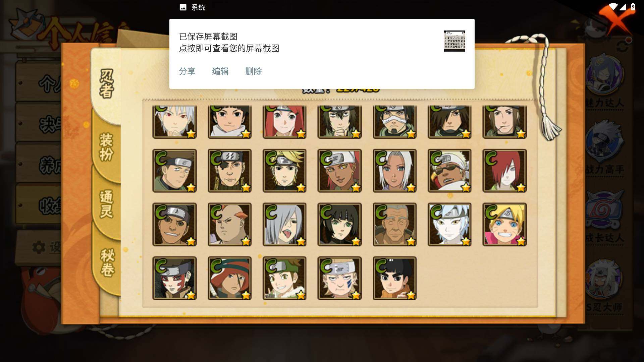Choose the red long-haired girl with headband
This screenshot has width=644, height=362.
(x=284, y=121)
